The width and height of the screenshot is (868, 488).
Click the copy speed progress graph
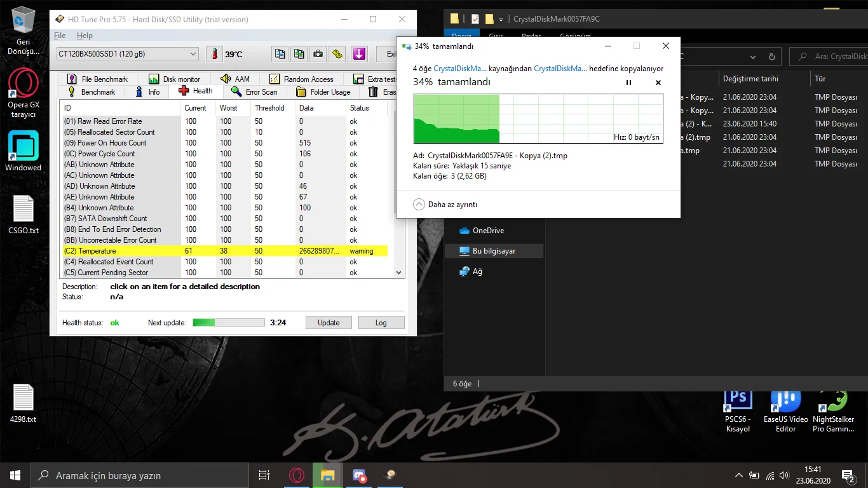click(538, 119)
